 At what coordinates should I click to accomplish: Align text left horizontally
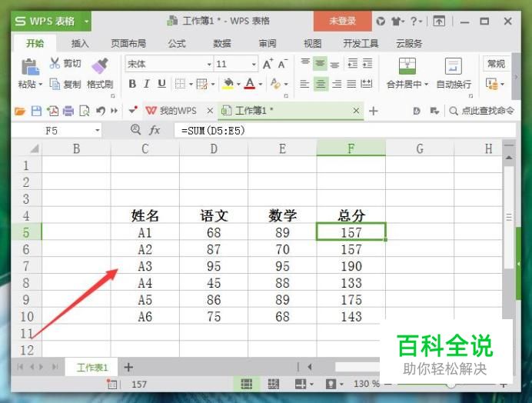(304, 84)
